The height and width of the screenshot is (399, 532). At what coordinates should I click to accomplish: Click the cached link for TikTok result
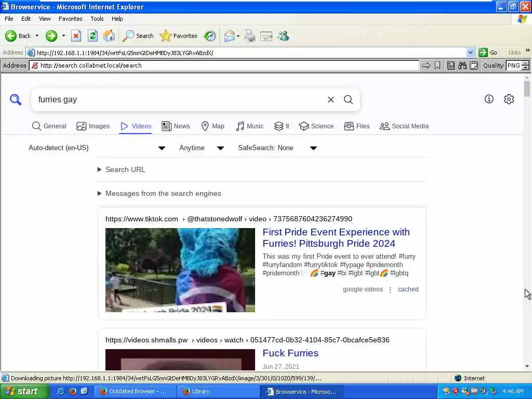coord(408,289)
